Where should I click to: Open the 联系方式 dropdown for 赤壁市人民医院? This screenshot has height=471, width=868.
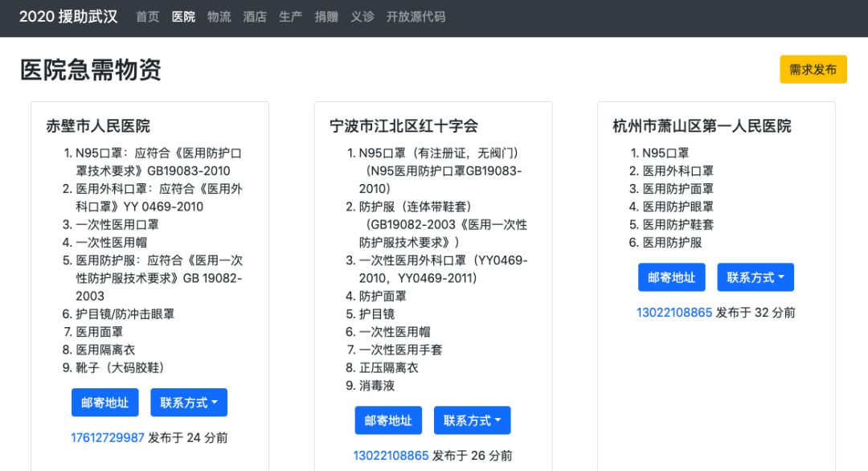pos(189,402)
